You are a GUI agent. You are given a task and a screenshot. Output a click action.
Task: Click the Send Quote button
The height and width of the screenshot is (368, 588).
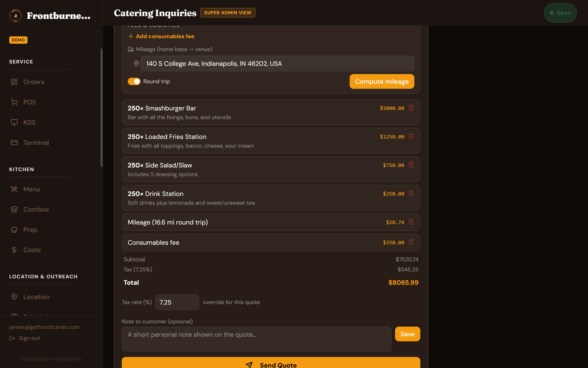click(271, 363)
